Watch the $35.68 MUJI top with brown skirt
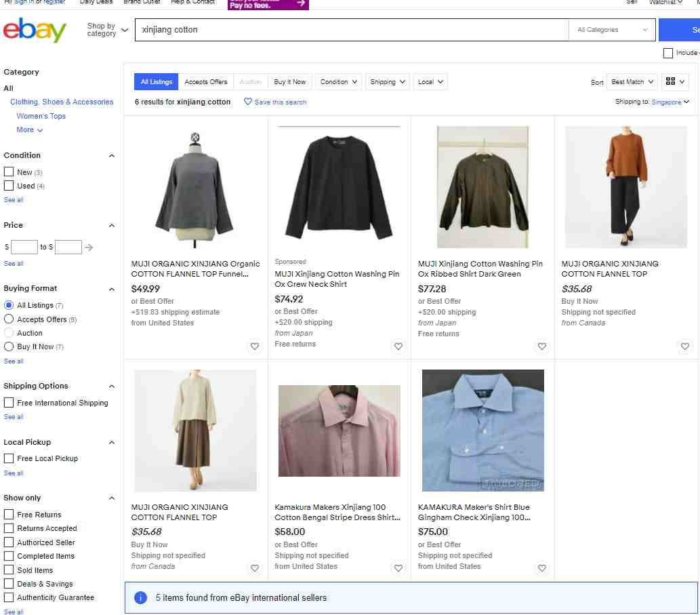Viewport: 700px width, 615px height. click(x=255, y=568)
